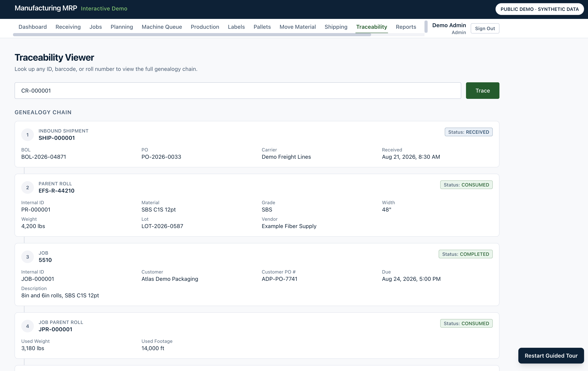The width and height of the screenshot is (588, 371).
Task: Click the Atlas Demo Packaging customer
Action: 170,279
